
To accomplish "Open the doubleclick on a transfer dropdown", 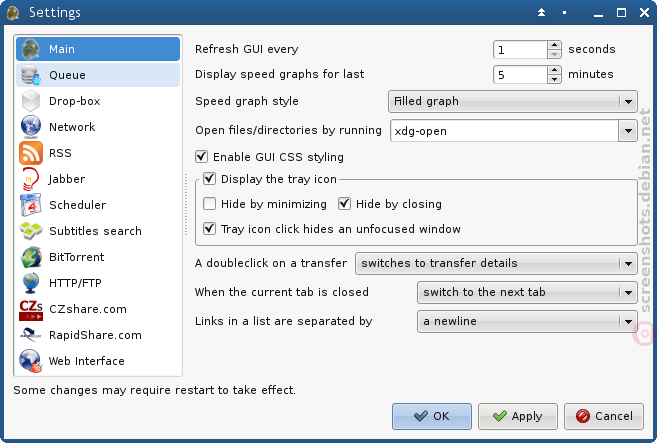I will click(496, 263).
